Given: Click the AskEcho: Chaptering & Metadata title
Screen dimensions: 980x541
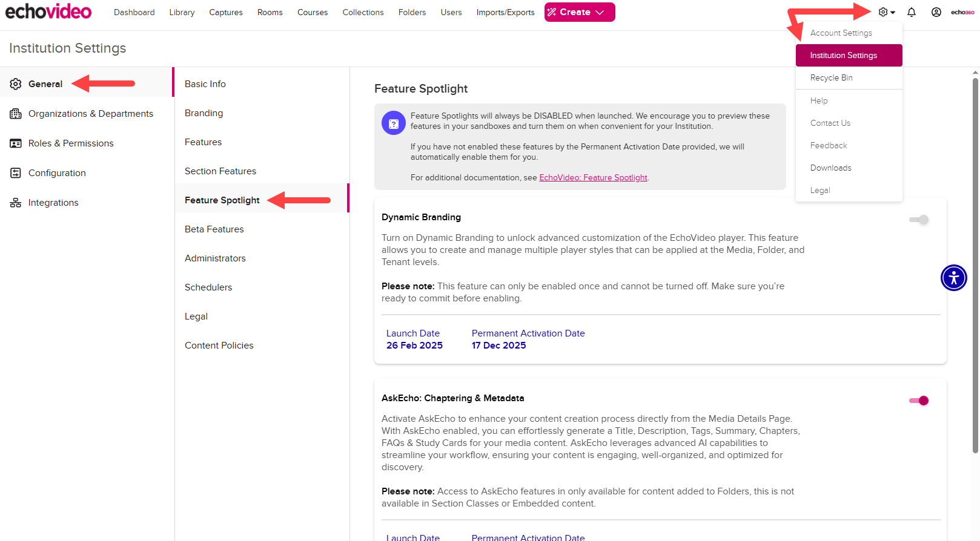Looking at the screenshot, I should pyautogui.click(x=452, y=398).
